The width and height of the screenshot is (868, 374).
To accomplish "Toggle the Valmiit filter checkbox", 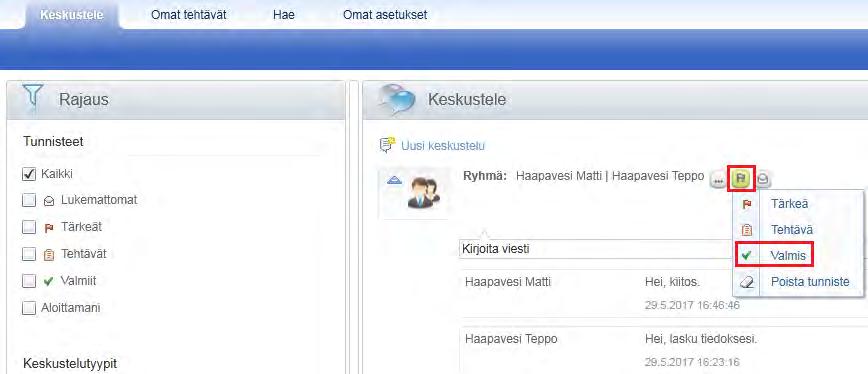I will tap(29, 281).
